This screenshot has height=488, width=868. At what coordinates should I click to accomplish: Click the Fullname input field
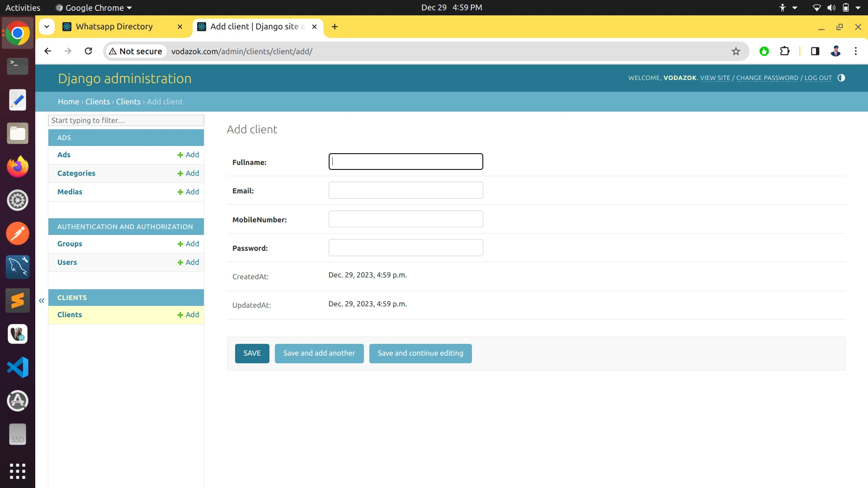(x=406, y=161)
